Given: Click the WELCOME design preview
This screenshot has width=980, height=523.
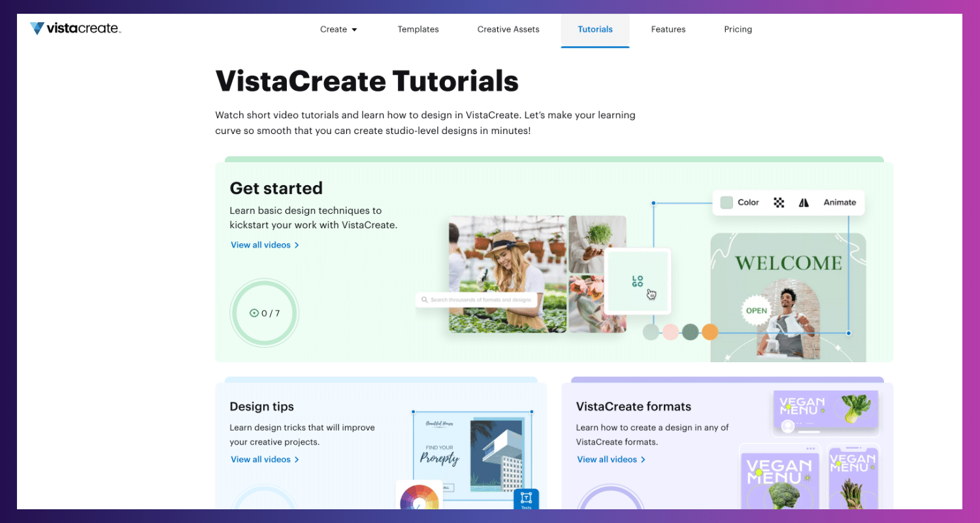Looking at the screenshot, I should (x=788, y=297).
